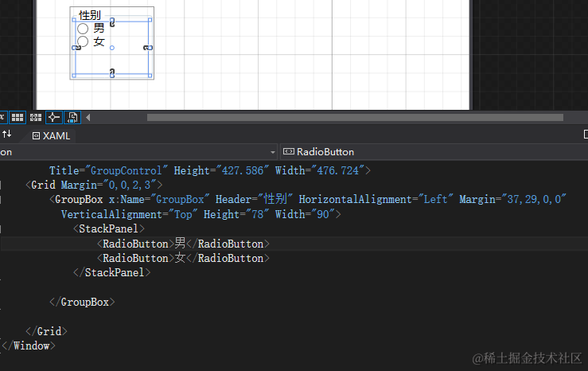Click the Header="性别" attribute
588x371 pixels.
point(255,199)
